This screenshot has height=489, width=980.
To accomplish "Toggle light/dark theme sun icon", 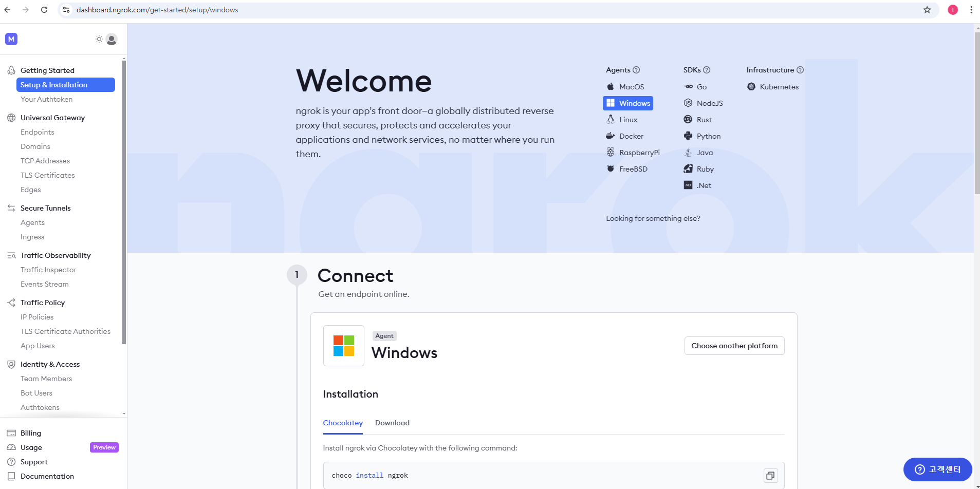I will click(99, 39).
